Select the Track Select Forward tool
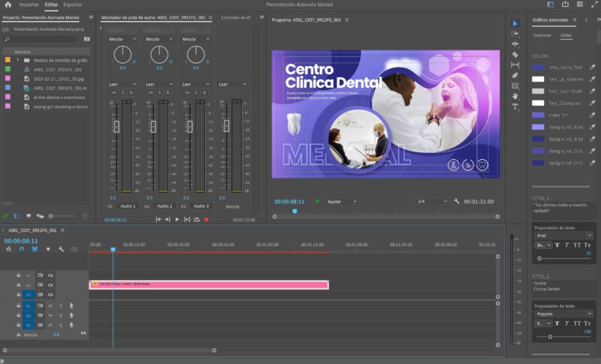The height and width of the screenshot is (364, 601). point(515,34)
